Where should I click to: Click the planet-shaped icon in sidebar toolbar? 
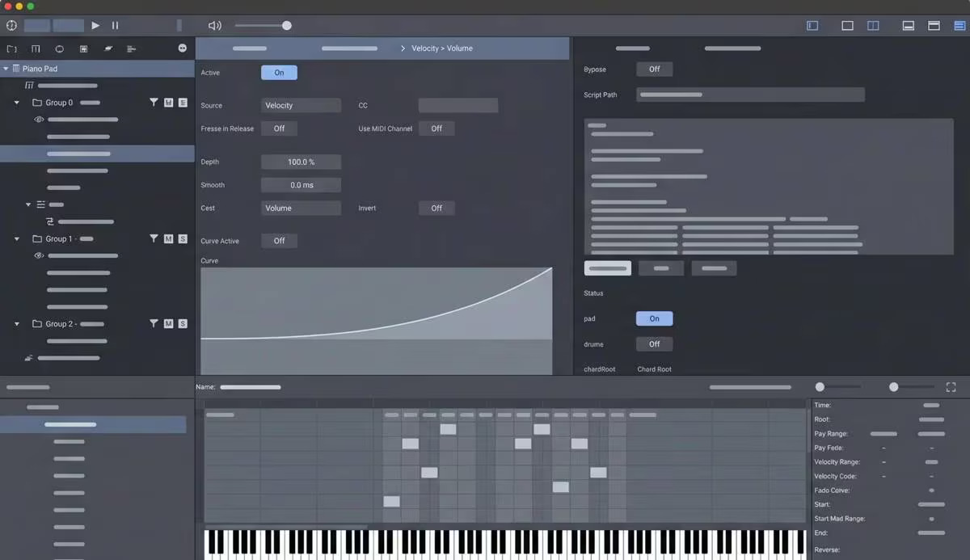coord(108,48)
